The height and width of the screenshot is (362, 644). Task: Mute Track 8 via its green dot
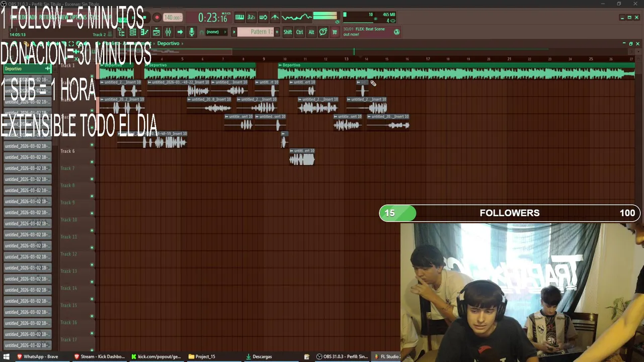tap(92, 196)
